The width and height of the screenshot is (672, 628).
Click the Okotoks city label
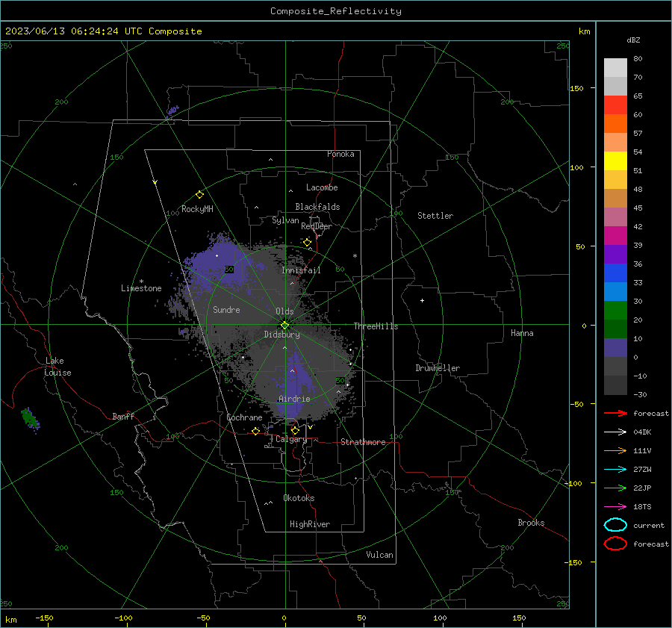299,498
